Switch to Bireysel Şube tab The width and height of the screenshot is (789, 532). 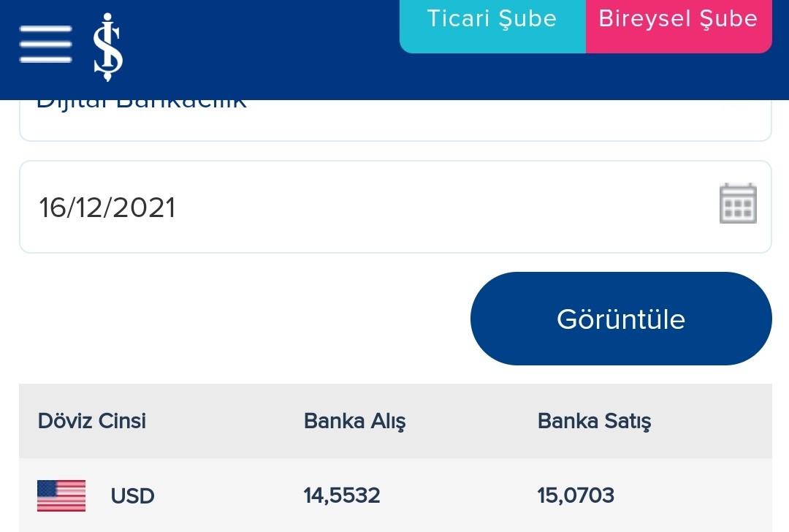[679, 26]
